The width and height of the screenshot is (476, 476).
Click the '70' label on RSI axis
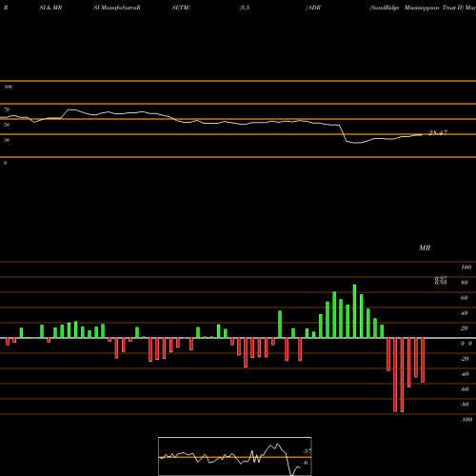click(x=7, y=109)
